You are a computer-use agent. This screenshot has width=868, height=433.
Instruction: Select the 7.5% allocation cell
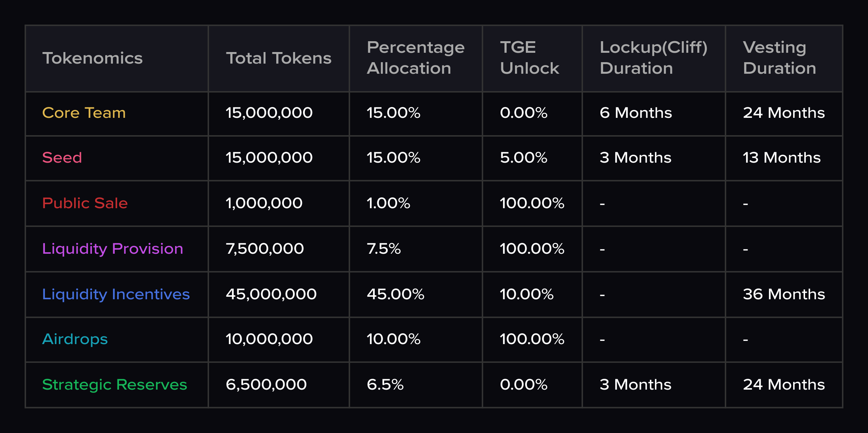(x=384, y=249)
